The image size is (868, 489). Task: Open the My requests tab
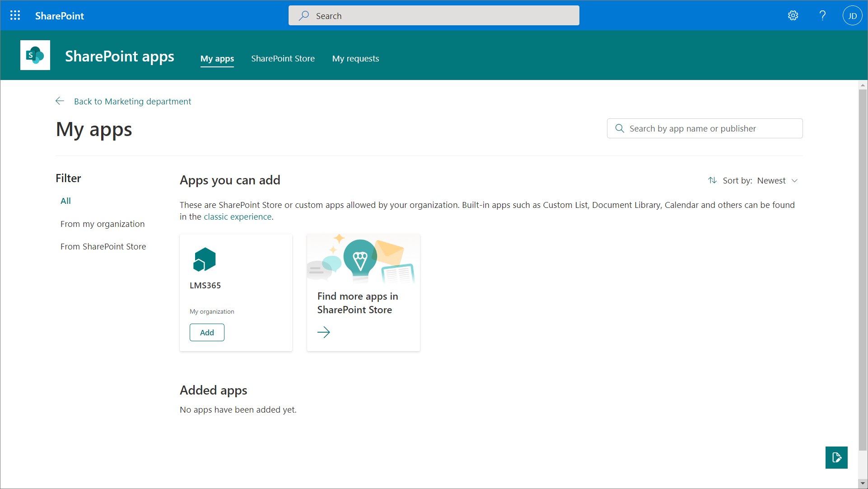coord(355,59)
